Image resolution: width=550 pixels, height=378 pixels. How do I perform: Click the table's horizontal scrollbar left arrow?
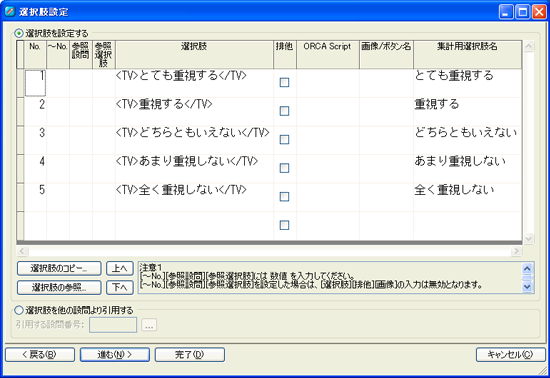[x=22, y=251]
